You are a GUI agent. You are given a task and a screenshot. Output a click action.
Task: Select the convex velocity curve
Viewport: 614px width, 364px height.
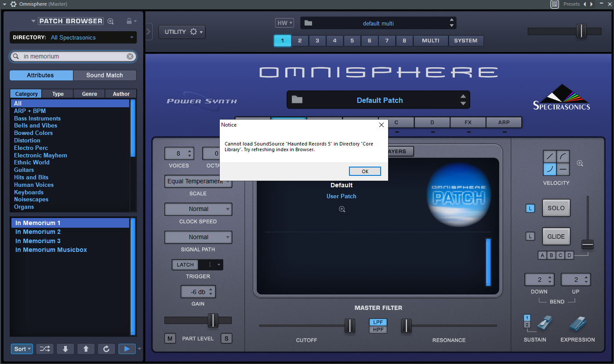click(563, 157)
